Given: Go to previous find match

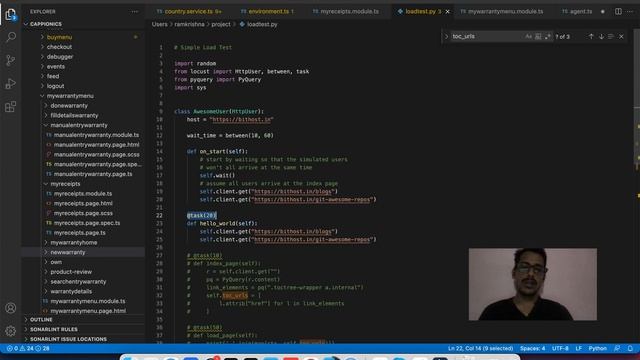Looking at the screenshot, I should point(591,36).
